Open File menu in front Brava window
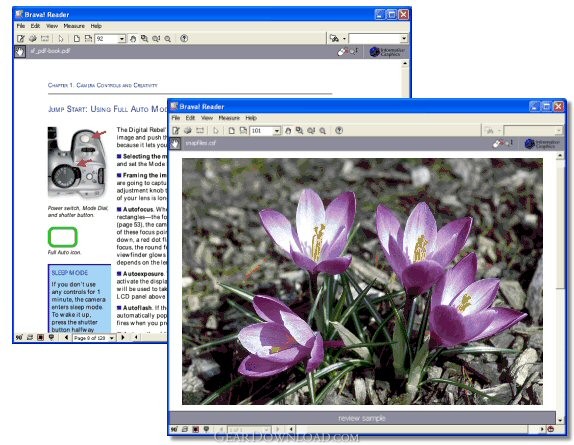This screenshot has height=445, width=574. click(x=176, y=118)
